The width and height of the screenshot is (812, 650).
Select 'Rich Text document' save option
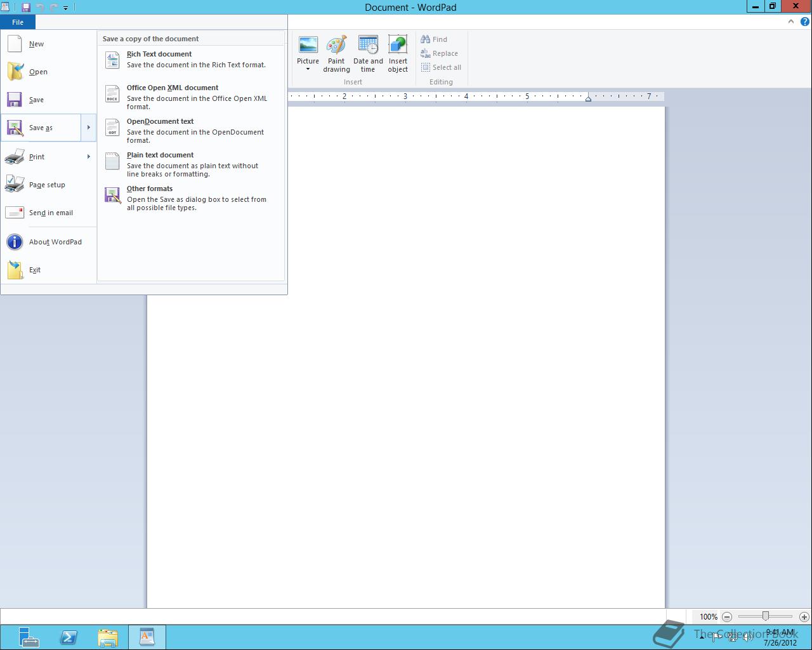point(191,60)
